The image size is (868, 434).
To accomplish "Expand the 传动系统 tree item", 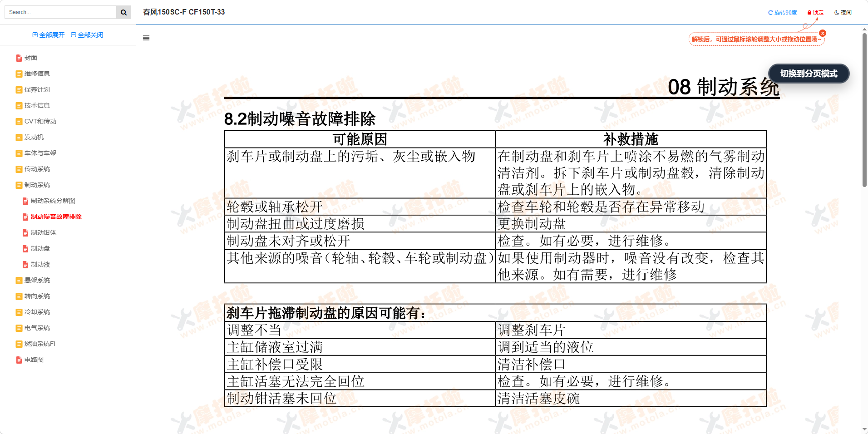I will pos(37,169).
